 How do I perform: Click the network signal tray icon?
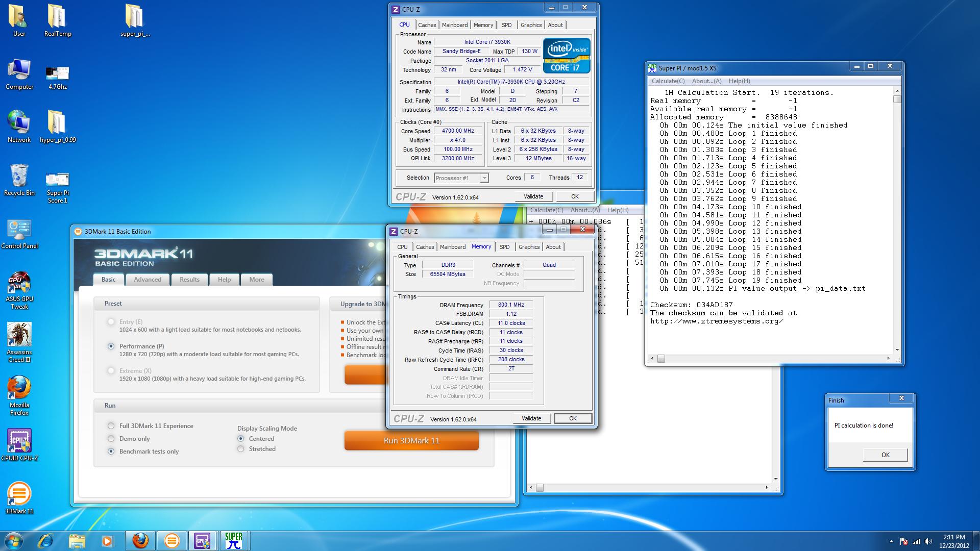[x=916, y=541]
